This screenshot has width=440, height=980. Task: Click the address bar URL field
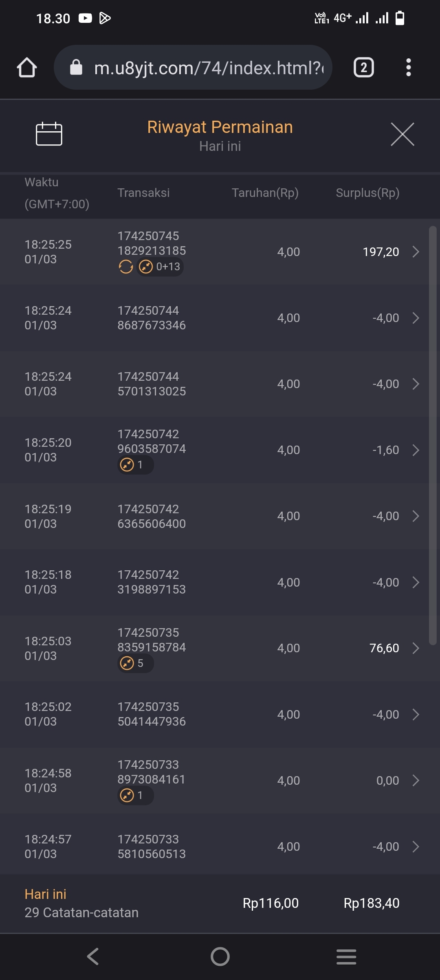point(209,68)
